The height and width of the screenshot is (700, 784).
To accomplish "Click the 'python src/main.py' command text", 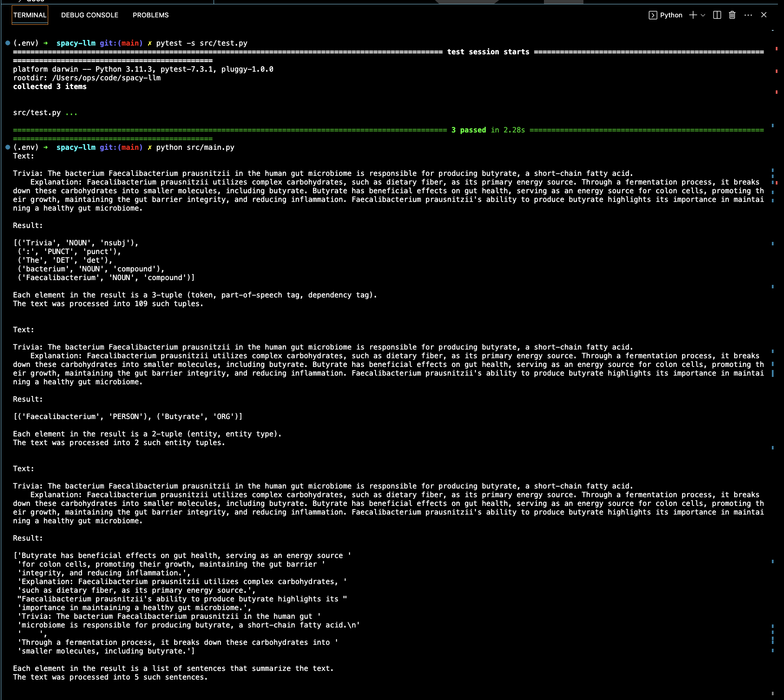I will tap(195, 147).
